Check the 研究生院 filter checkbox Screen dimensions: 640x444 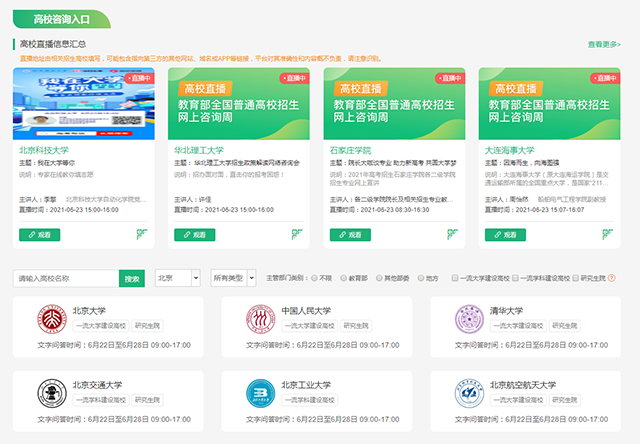click(x=574, y=278)
